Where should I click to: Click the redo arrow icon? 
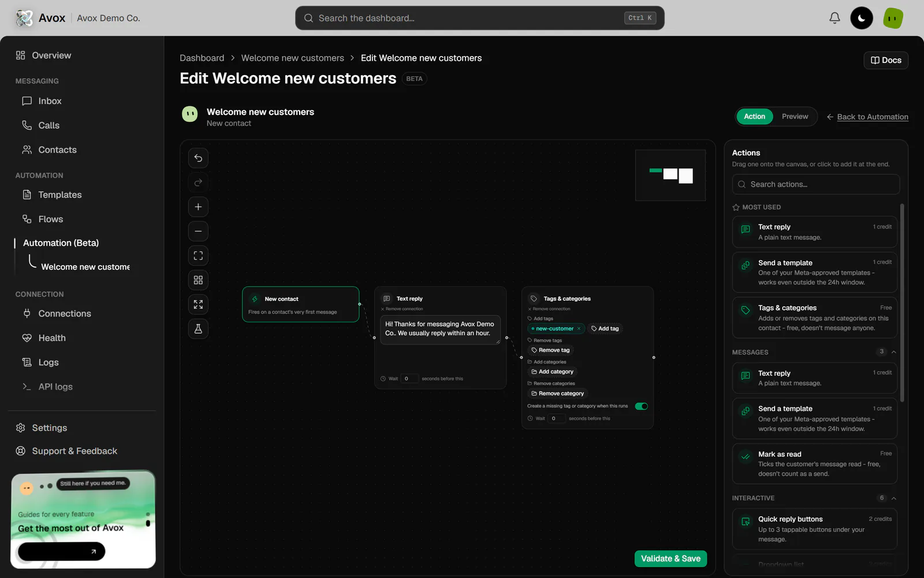click(198, 182)
